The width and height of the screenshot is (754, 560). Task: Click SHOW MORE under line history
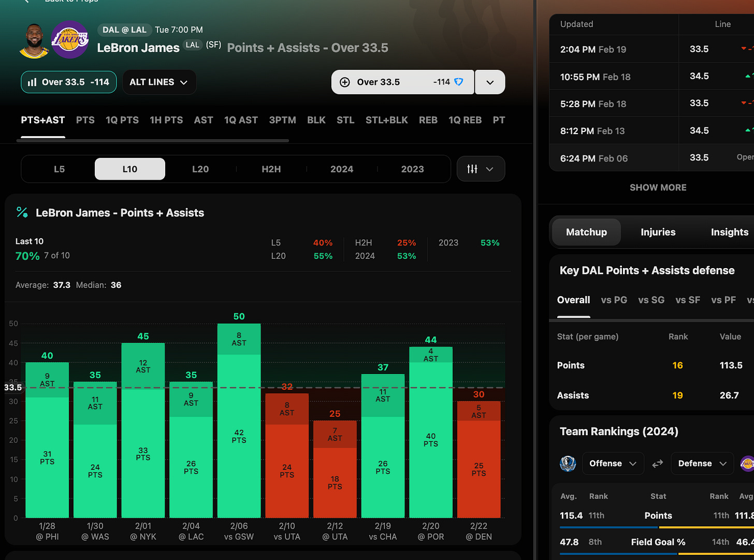658,187
